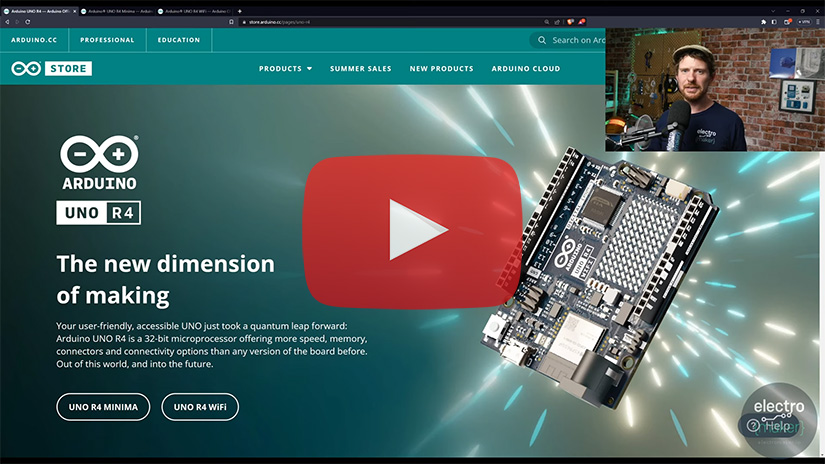Expand the PRODUCTS dropdown menu
Image resolution: width=825 pixels, height=464 pixels.
pos(285,68)
